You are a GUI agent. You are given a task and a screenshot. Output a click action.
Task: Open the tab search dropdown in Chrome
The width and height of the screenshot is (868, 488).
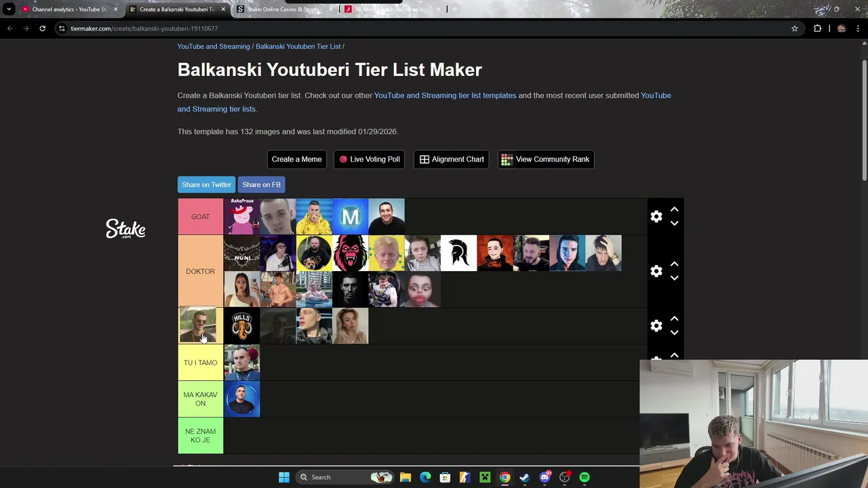tap(9, 9)
